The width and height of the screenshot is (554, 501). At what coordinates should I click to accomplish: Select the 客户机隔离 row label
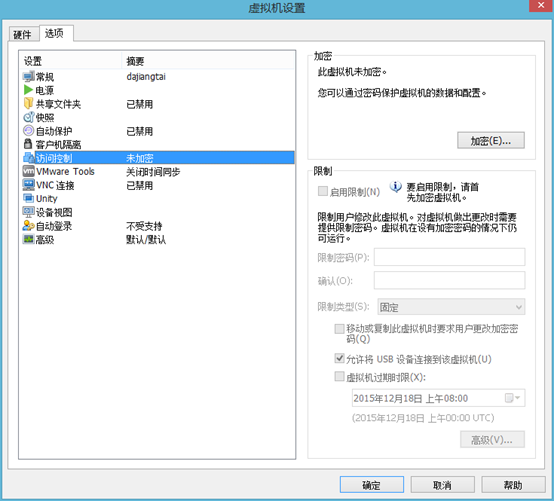pyautogui.click(x=58, y=144)
